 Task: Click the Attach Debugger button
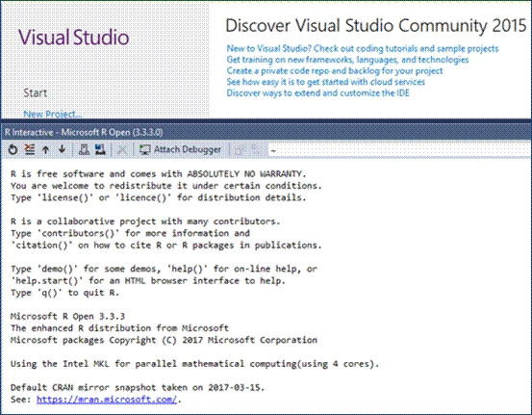[181, 149]
